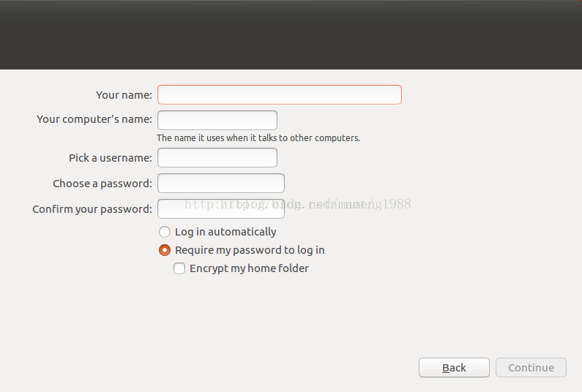Click the "Confirm your password:" label
Viewport: 582px width, 392px height.
coord(92,209)
